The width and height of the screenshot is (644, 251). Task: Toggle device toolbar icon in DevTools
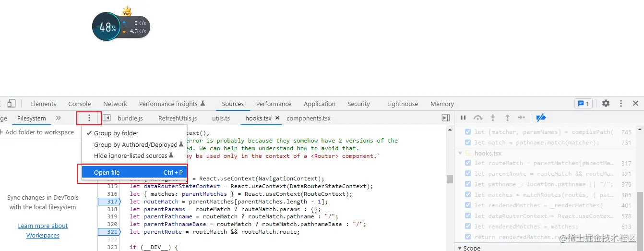(x=12, y=103)
